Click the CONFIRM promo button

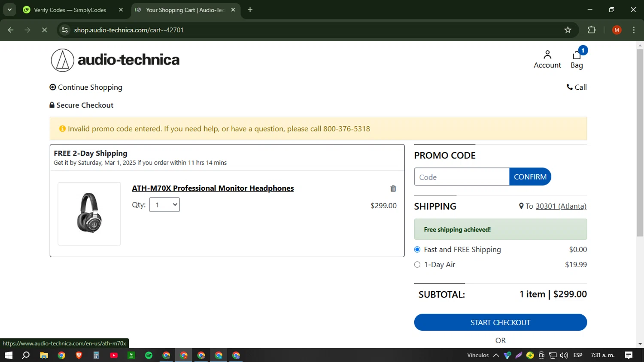pos(530,177)
